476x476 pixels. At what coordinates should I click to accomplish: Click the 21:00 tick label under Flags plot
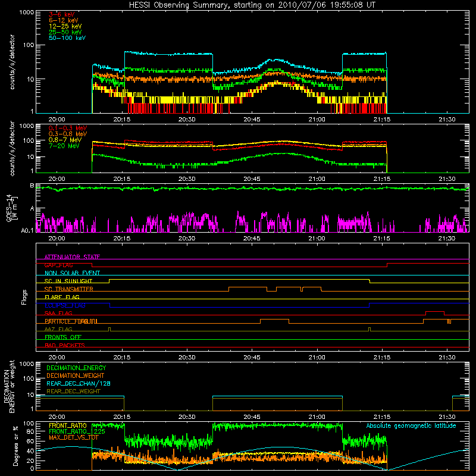pyautogui.click(x=317, y=358)
